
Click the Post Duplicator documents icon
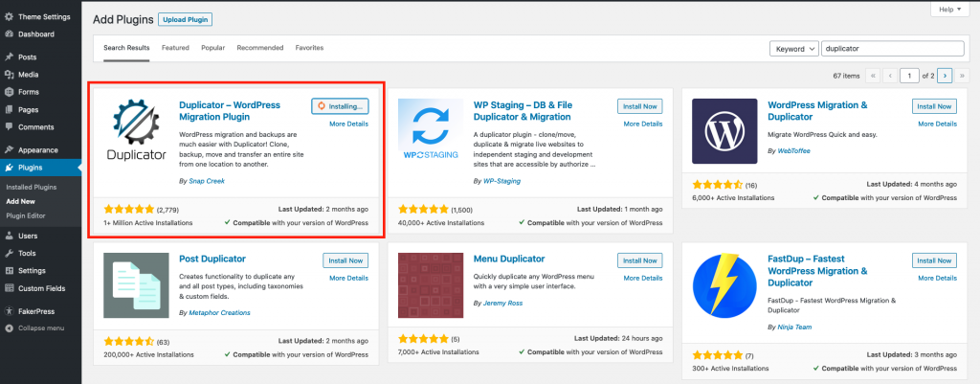pyautogui.click(x=136, y=285)
